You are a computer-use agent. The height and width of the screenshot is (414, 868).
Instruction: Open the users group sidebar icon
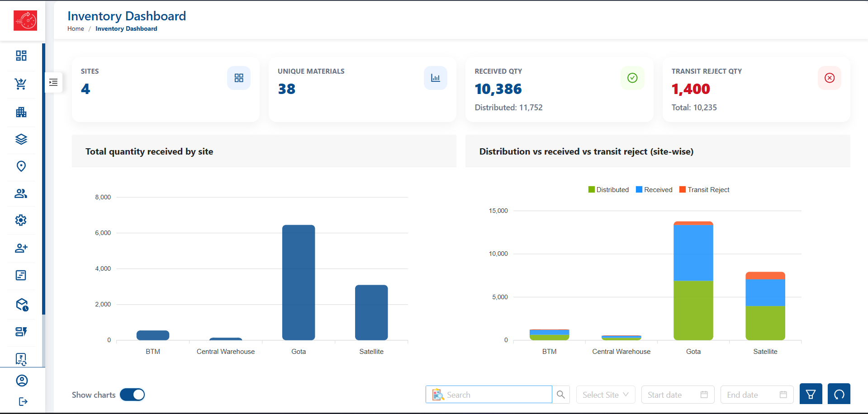coord(21,193)
